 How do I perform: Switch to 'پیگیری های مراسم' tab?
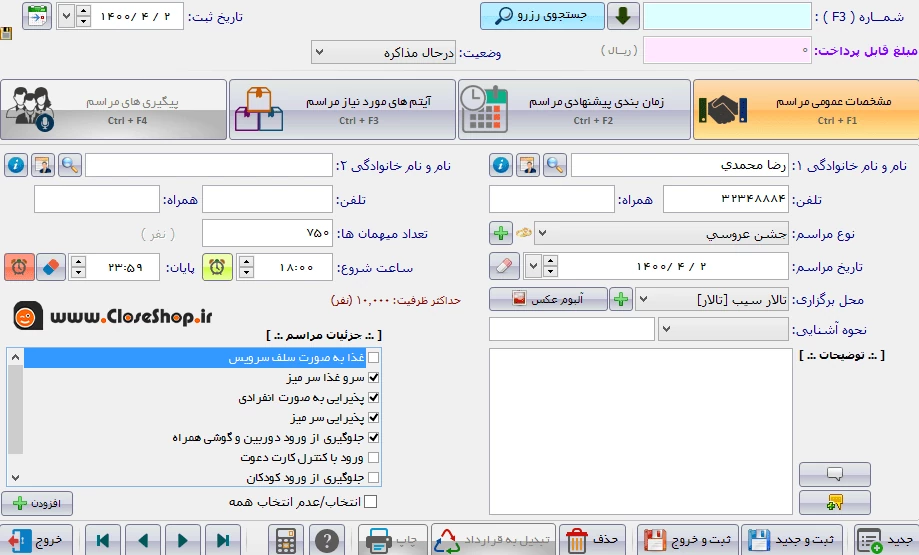[113, 110]
